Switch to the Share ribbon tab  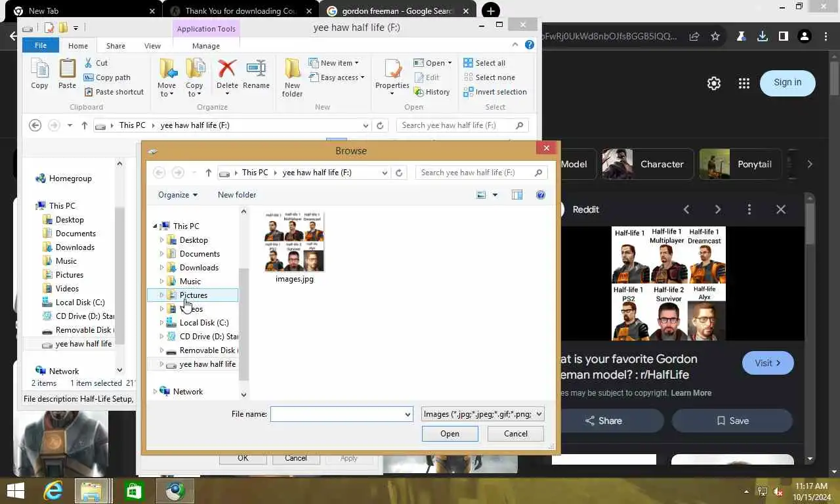[x=115, y=46]
